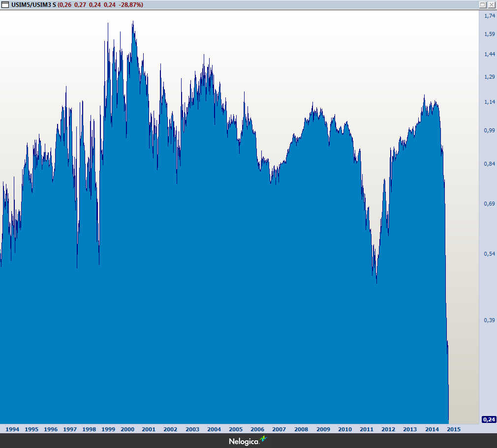The width and height of the screenshot is (497, 448).
Task: Click the 1,74 level on price scale
Action: pyautogui.click(x=489, y=16)
